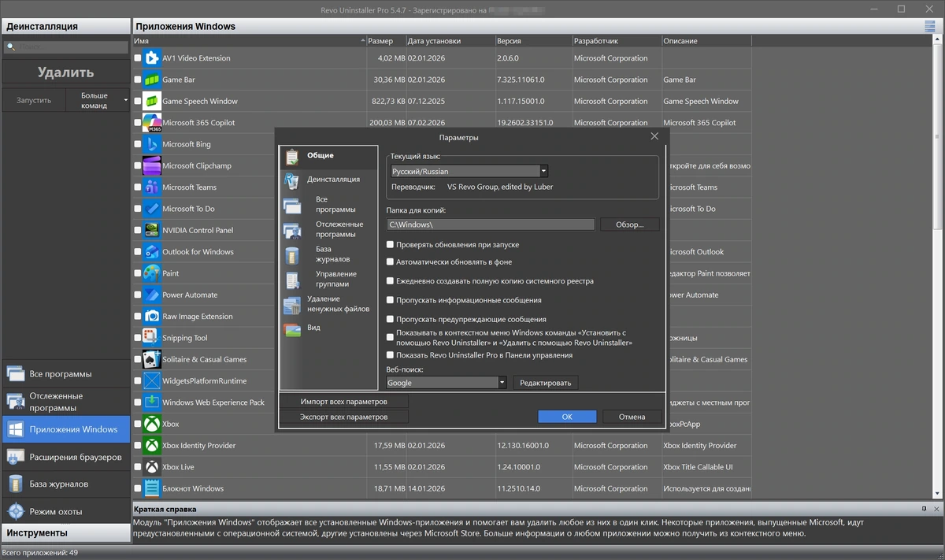Click the Расширения браузеров sidebar icon
This screenshot has width=945, height=560.
point(16,457)
